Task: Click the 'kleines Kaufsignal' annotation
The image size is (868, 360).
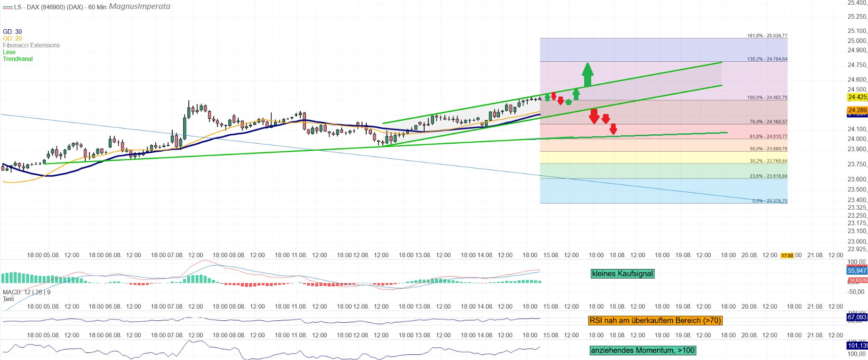Action: 622,274
